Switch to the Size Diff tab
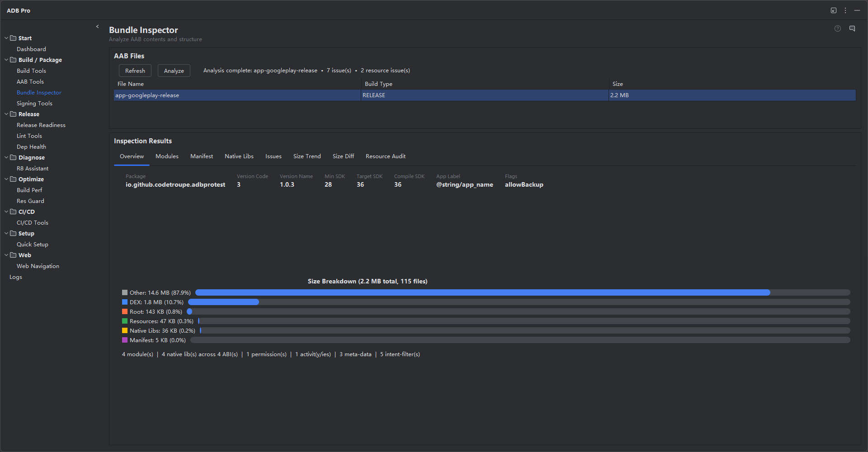Screen dimensions: 868x452 click(x=343, y=156)
